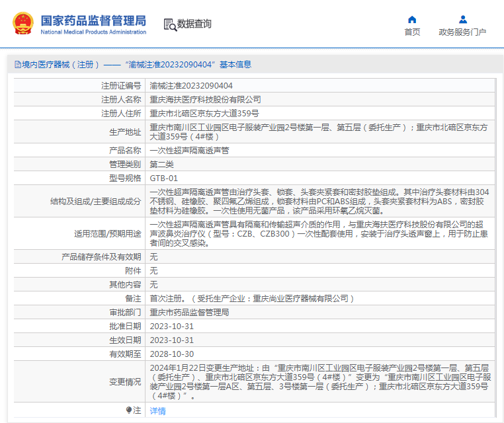
Task: Click 国家药品监督管理局 title text
Action: (x=93, y=20)
